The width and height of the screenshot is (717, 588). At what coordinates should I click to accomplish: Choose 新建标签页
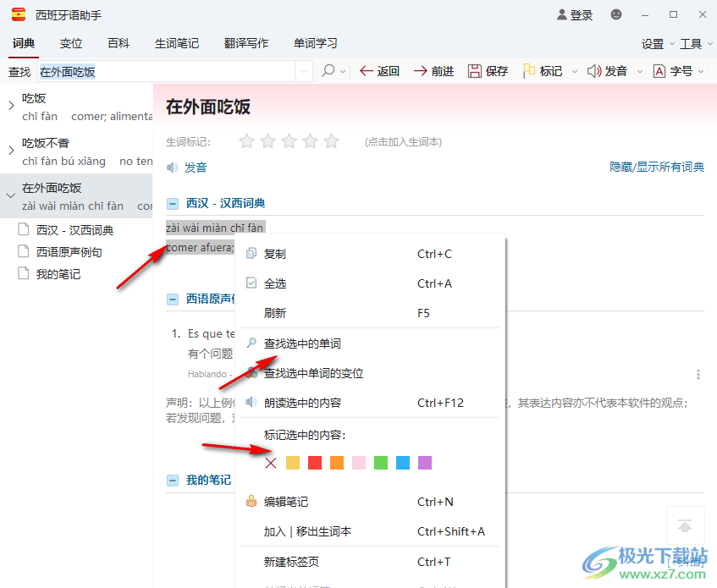[x=369, y=562]
